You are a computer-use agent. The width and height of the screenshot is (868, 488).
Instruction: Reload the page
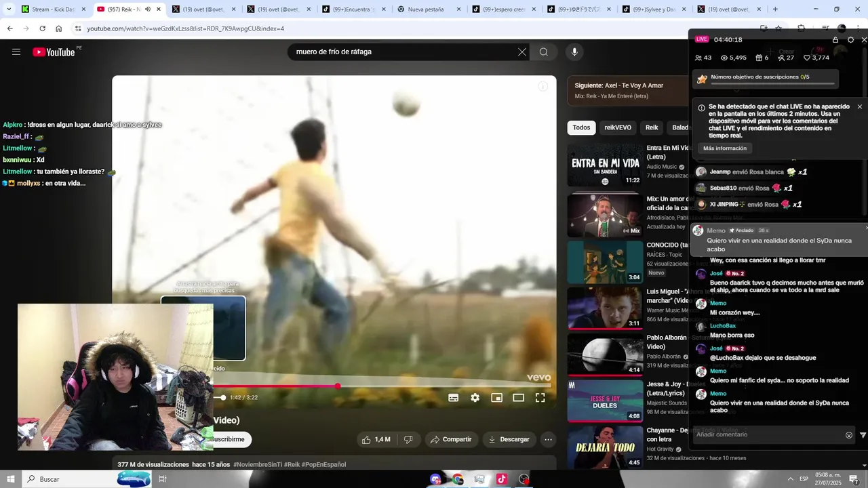coord(42,28)
